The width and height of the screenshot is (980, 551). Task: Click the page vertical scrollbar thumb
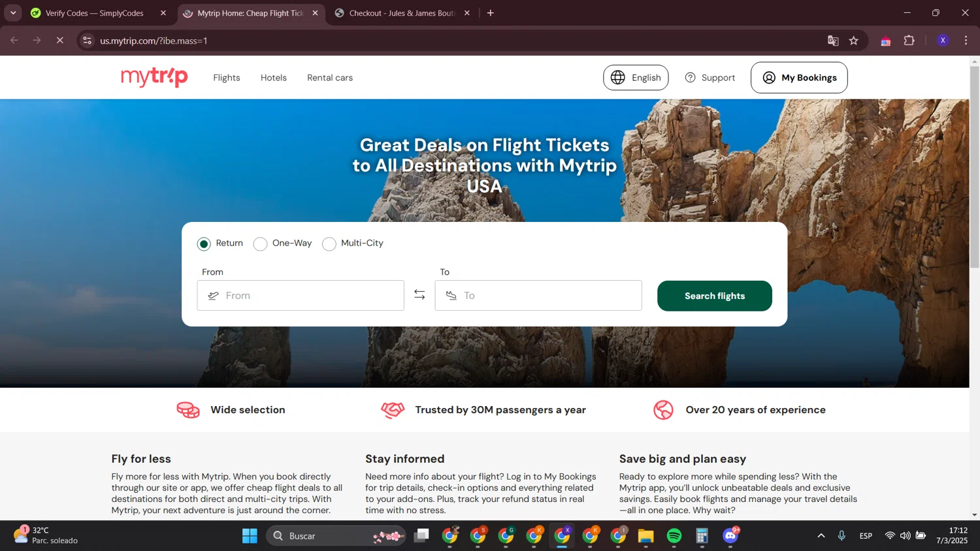pyautogui.click(x=974, y=166)
